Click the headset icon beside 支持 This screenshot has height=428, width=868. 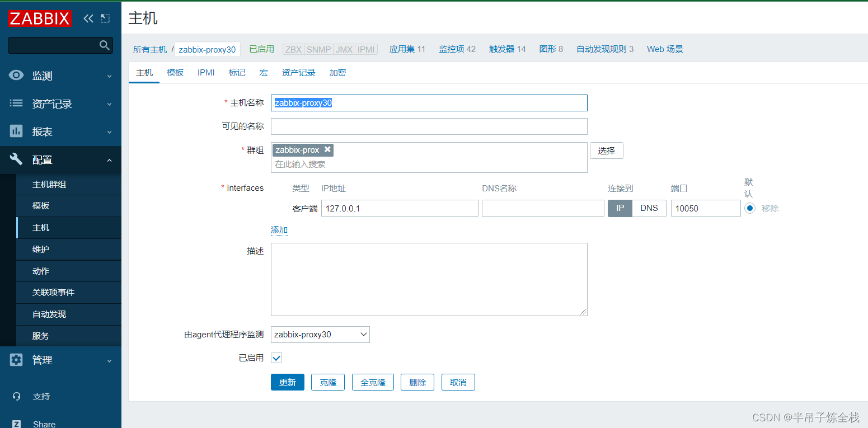(x=17, y=396)
